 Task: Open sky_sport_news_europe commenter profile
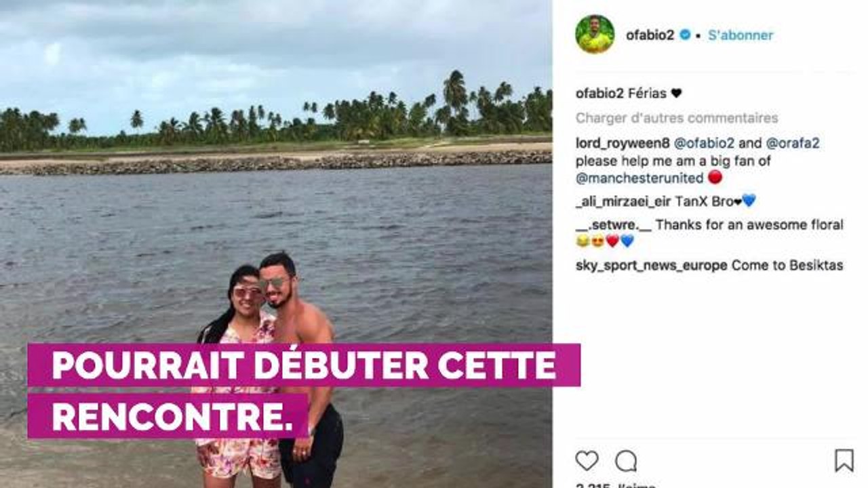pos(652,266)
